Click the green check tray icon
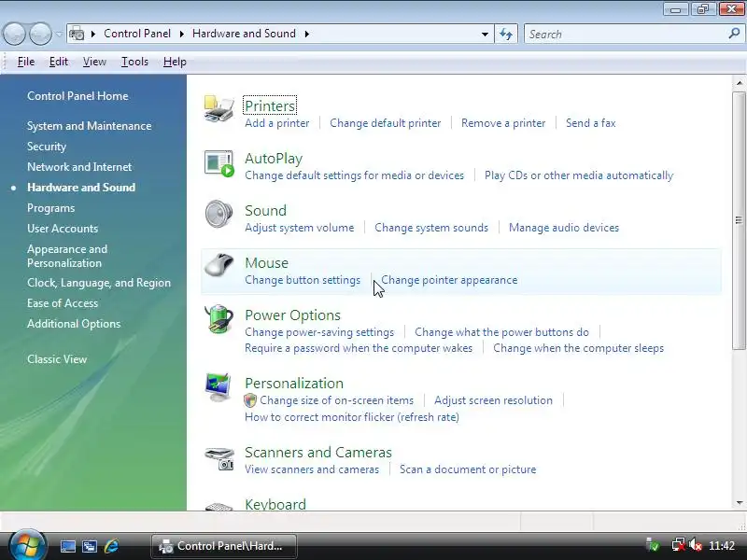747x560 pixels. (x=653, y=545)
